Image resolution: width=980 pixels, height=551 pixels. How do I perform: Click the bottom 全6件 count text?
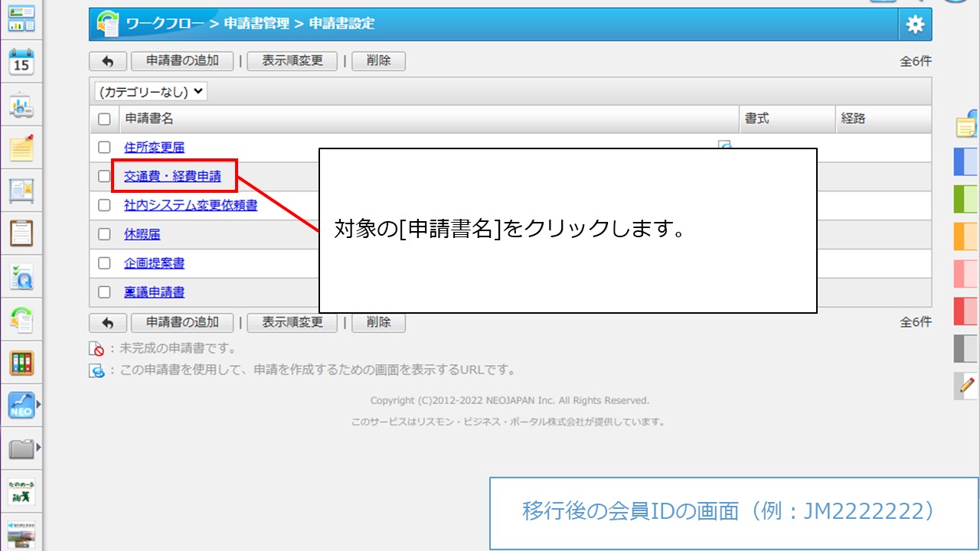(916, 323)
